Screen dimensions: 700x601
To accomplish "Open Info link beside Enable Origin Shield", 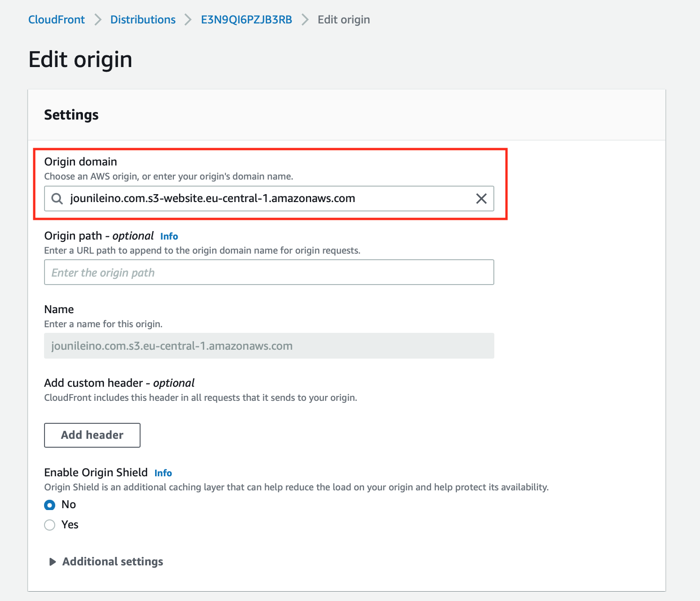I will 163,473.
